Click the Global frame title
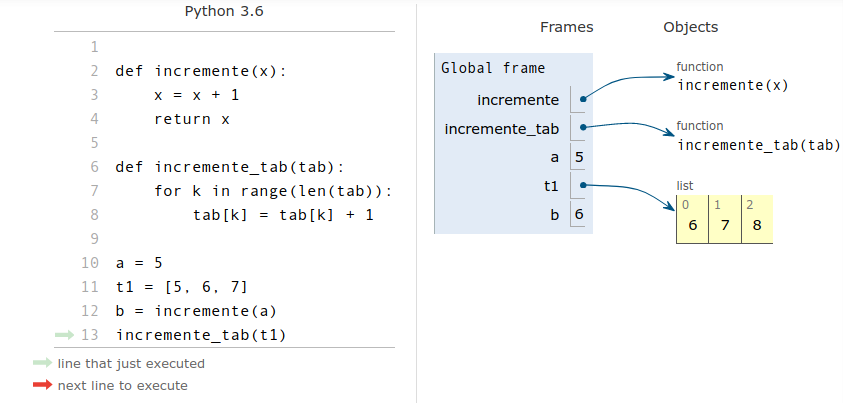This screenshot has height=403, width=843. pyautogui.click(x=493, y=68)
